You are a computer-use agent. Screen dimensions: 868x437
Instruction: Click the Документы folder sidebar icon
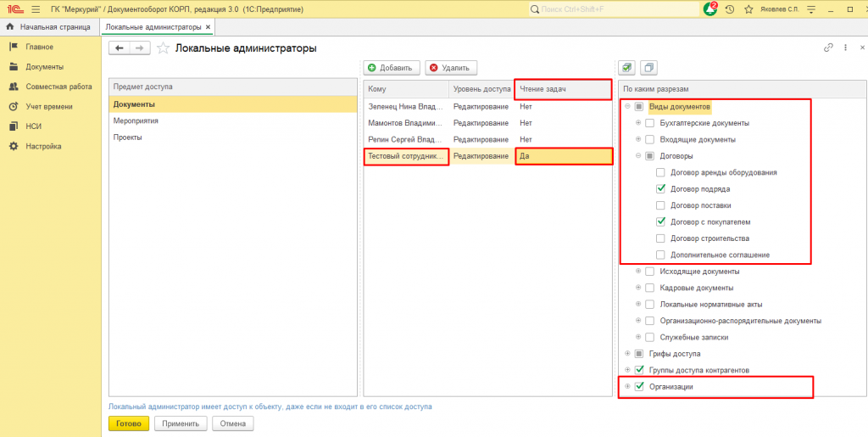[x=14, y=66]
